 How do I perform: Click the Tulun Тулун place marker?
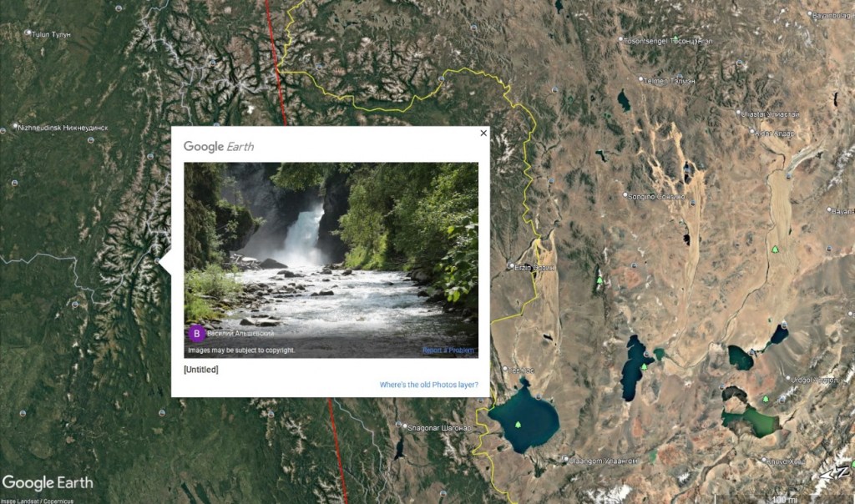[x=28, y=33]
